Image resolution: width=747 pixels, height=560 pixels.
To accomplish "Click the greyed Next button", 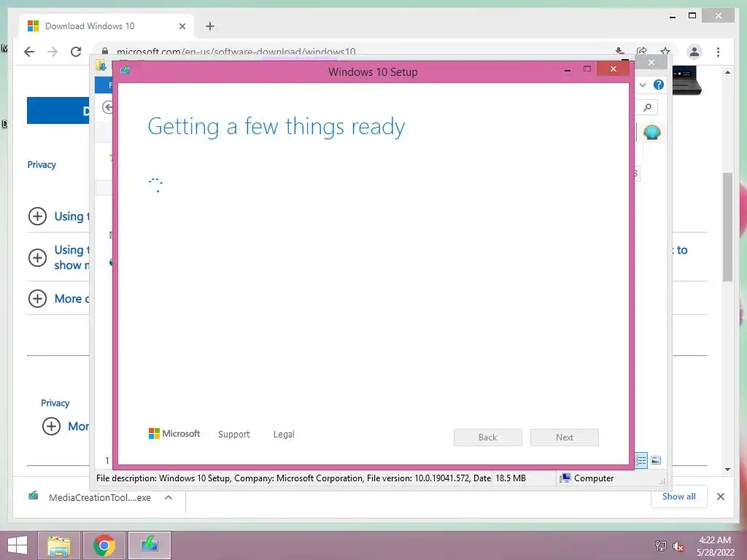I will click(x=565, y=437).
